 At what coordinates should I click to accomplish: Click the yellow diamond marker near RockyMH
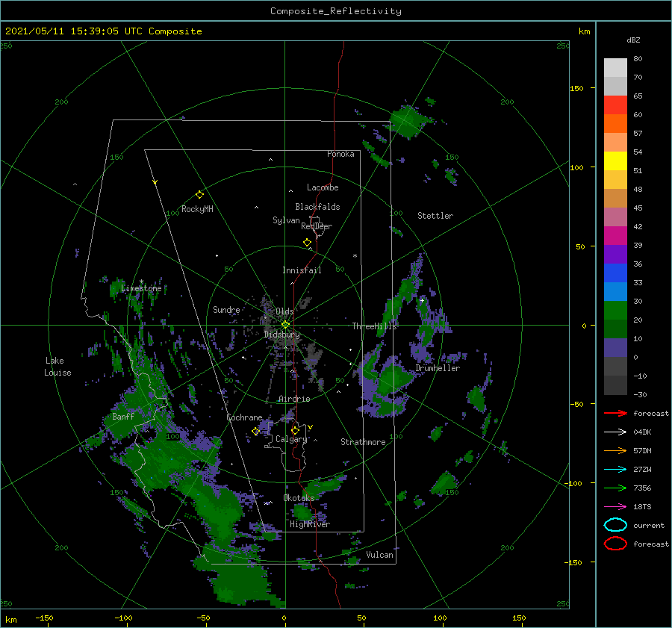tap(199, 195)
